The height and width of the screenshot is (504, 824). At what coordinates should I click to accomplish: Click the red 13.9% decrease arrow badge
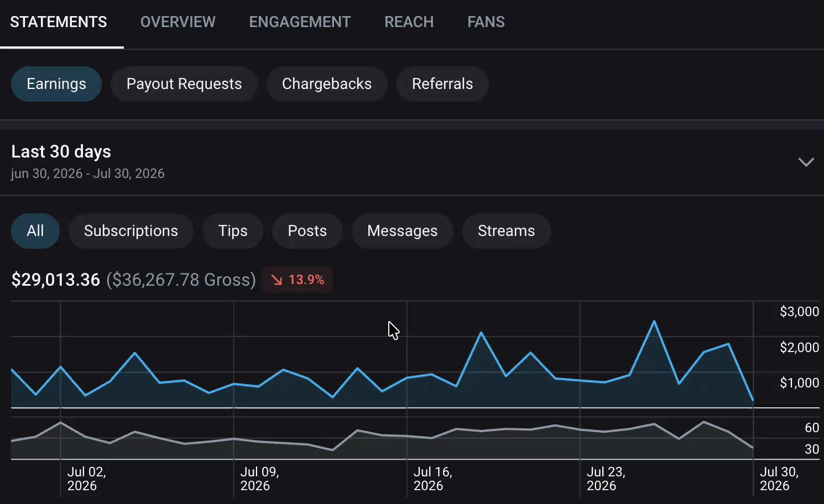298,280
